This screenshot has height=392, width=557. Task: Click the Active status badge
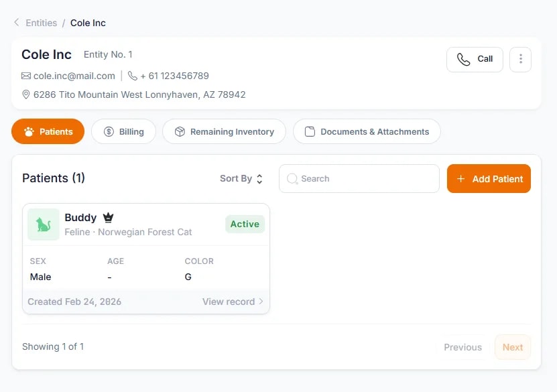click(x=245, y=224)
